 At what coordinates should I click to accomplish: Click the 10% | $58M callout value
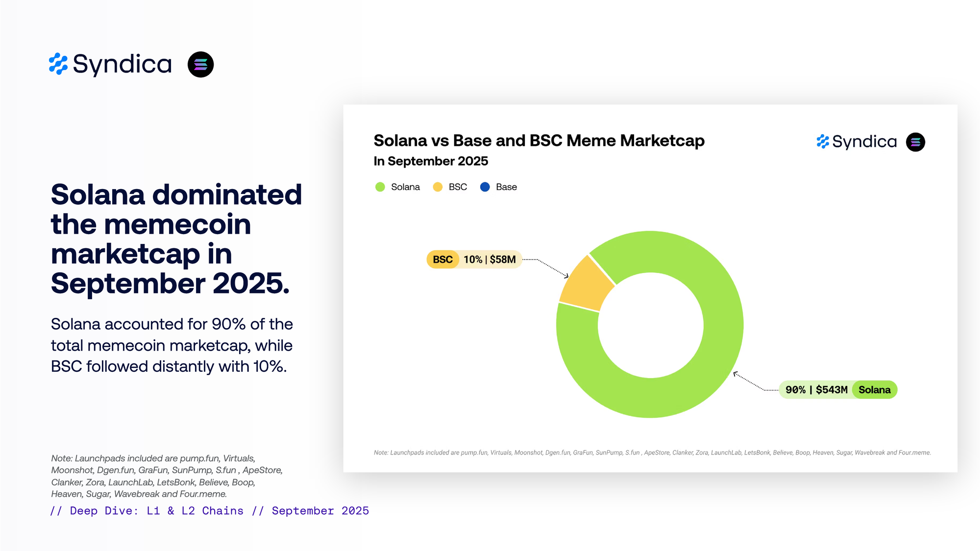(x=490, y=260)
